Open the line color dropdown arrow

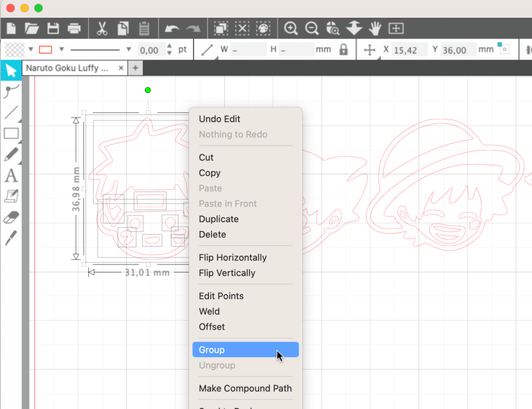point(61,50)
